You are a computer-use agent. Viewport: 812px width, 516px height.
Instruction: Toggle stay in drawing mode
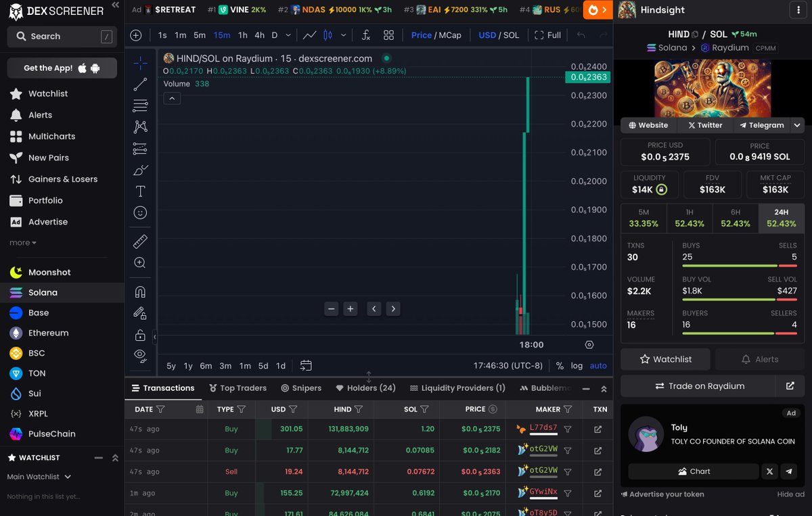(140, 313)
